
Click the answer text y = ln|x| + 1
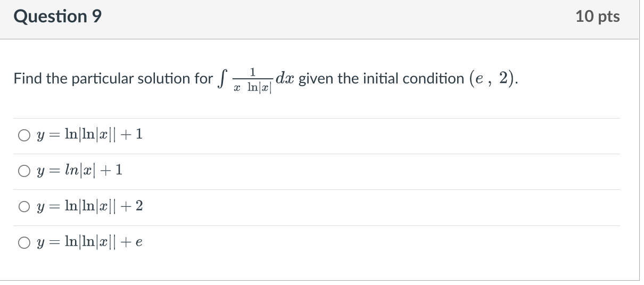point(78,171)
